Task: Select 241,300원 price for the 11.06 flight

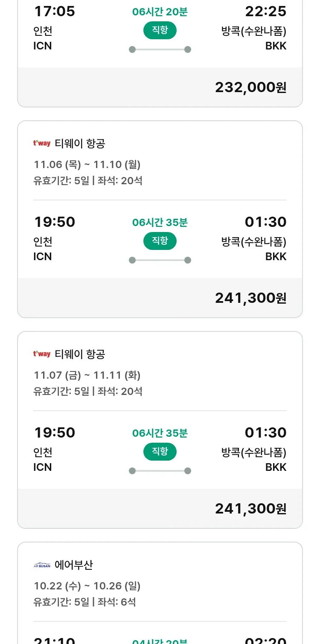Action: [250, 298]
